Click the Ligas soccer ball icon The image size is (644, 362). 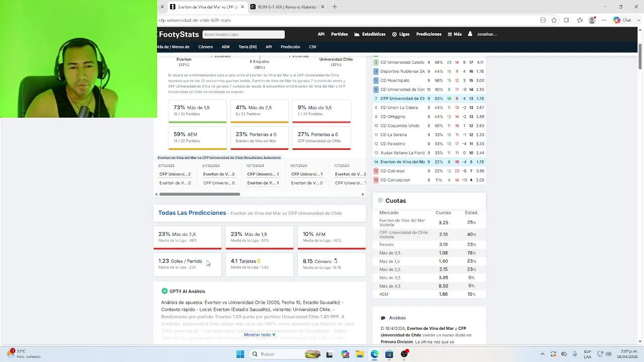[x=394, y=34]
